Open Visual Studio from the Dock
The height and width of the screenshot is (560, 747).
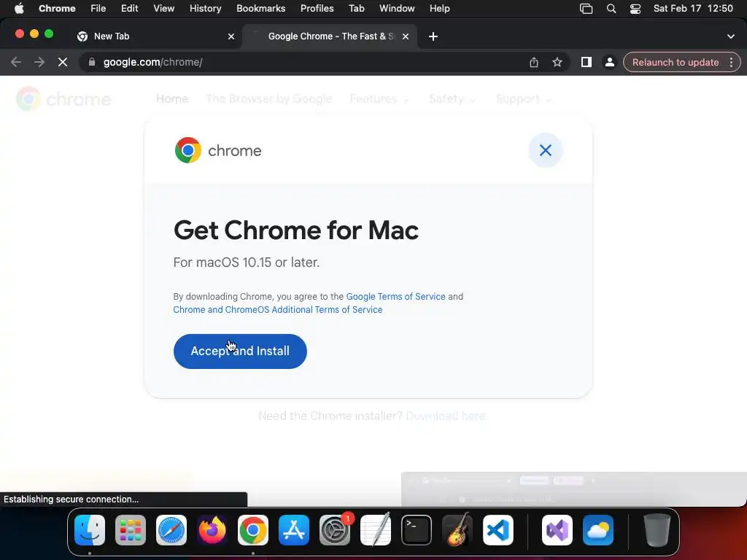557,530
